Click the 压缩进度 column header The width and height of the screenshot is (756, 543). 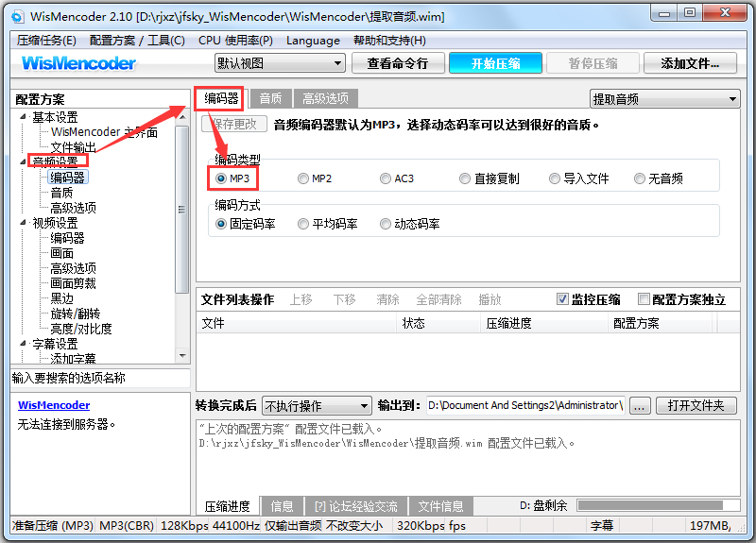[544, 323]
